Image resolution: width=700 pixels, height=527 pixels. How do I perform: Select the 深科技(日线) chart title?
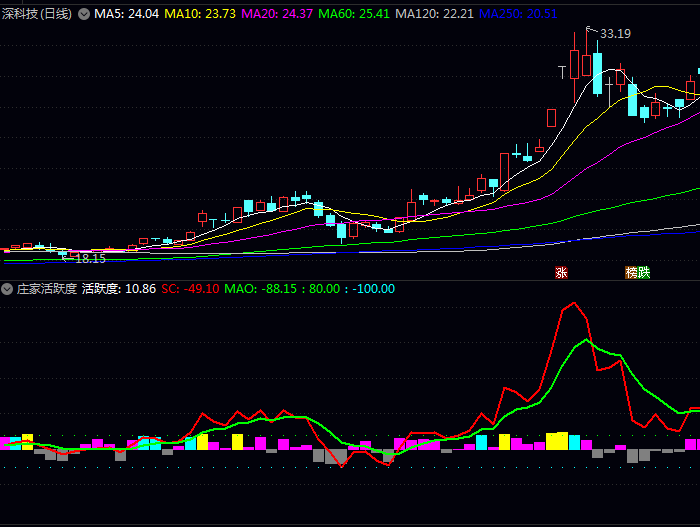click(x=37, y=14)
